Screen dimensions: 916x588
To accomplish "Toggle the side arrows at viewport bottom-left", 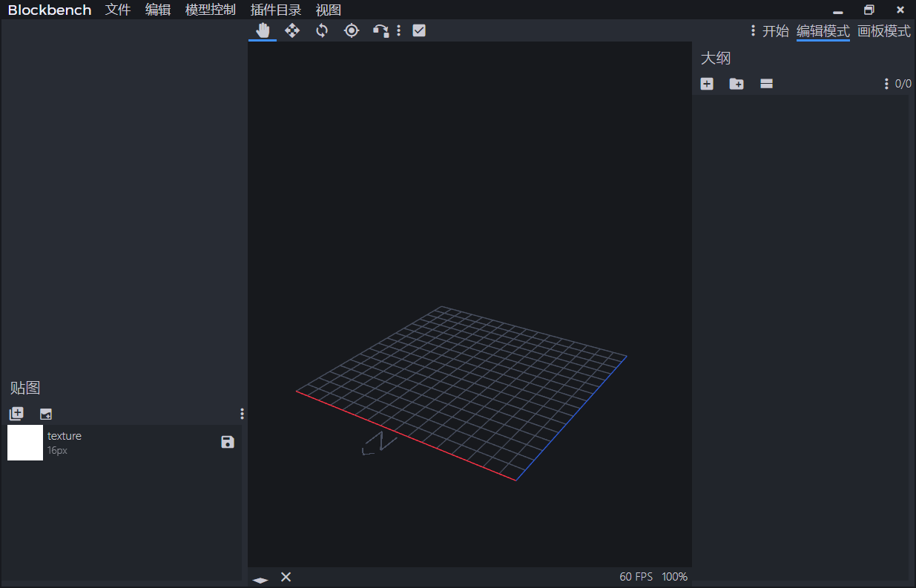I will (x=260, y=578).
